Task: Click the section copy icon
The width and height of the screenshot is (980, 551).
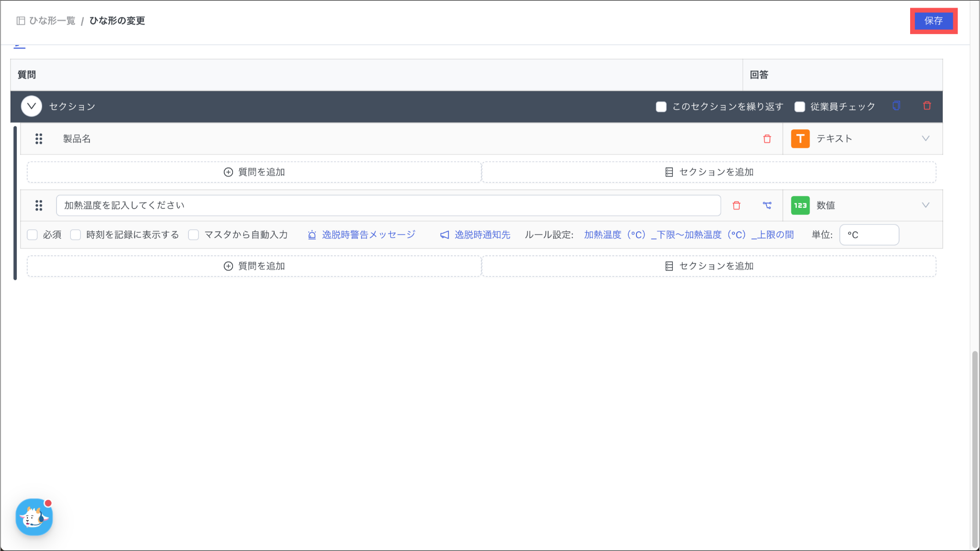Action: (x=896, y=106)
